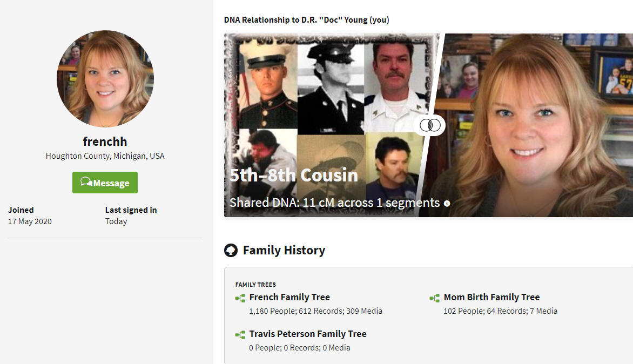Viewport: 633px width, 364px height.
Task: Click the Houghton County, Michigan location text
Action: coord(105,156)
